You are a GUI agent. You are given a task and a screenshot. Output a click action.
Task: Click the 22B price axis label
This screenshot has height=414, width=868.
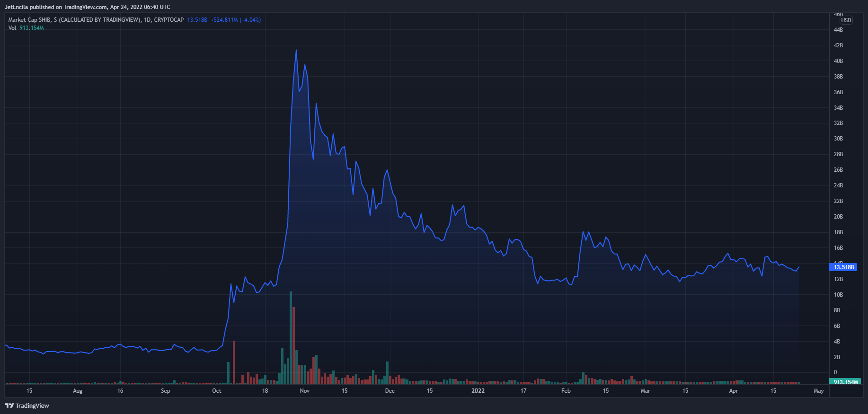[x=838, y=201]
